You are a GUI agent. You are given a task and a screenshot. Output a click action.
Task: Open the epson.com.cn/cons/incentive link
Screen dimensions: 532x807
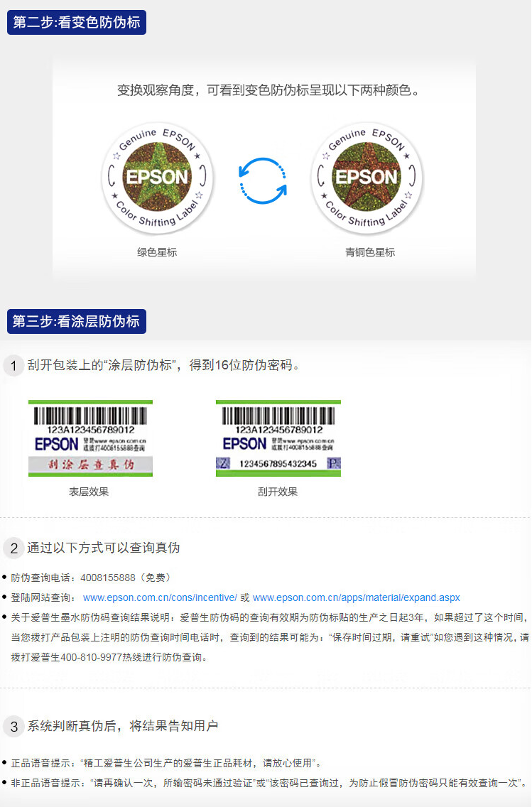click(x=160, y=597)
